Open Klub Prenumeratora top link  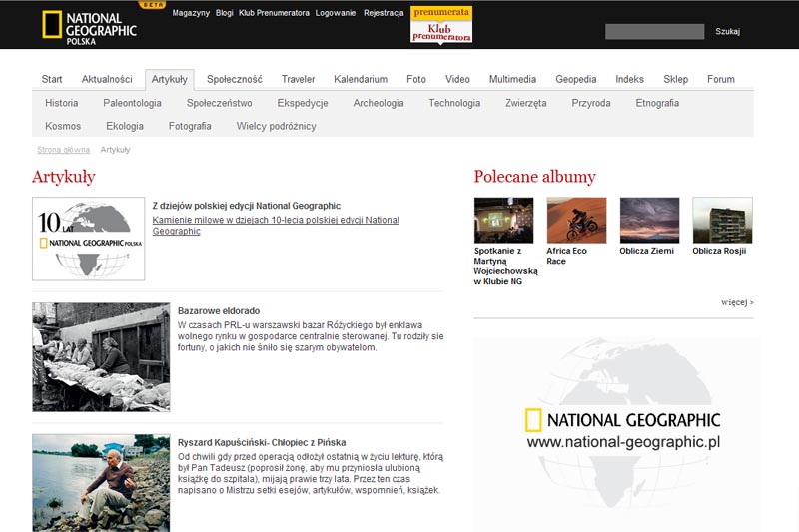274,13
